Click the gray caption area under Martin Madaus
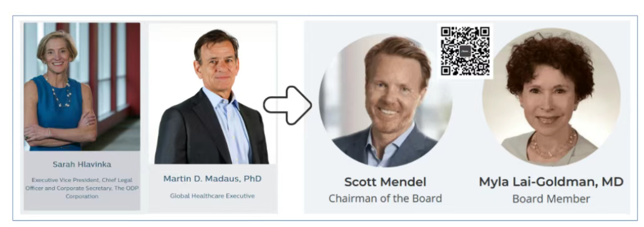Screen dimensions: 644x227 click(212, 188)
